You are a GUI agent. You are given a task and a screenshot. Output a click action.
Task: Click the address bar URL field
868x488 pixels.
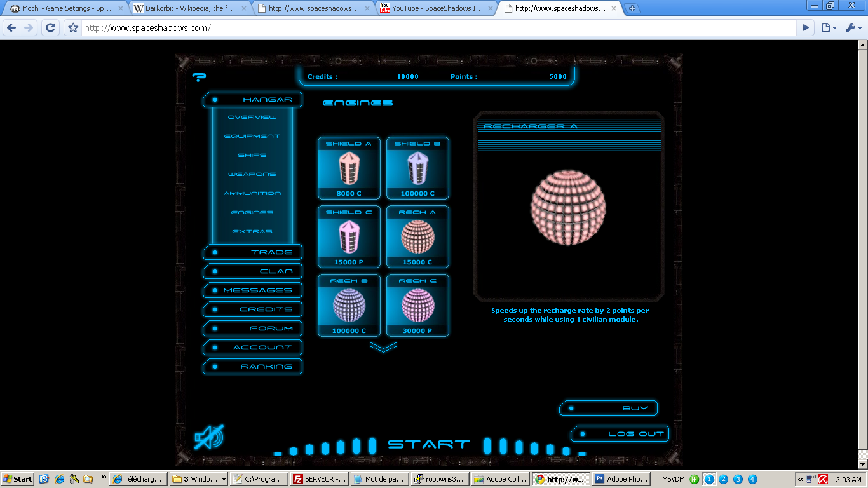click(438, 28)
